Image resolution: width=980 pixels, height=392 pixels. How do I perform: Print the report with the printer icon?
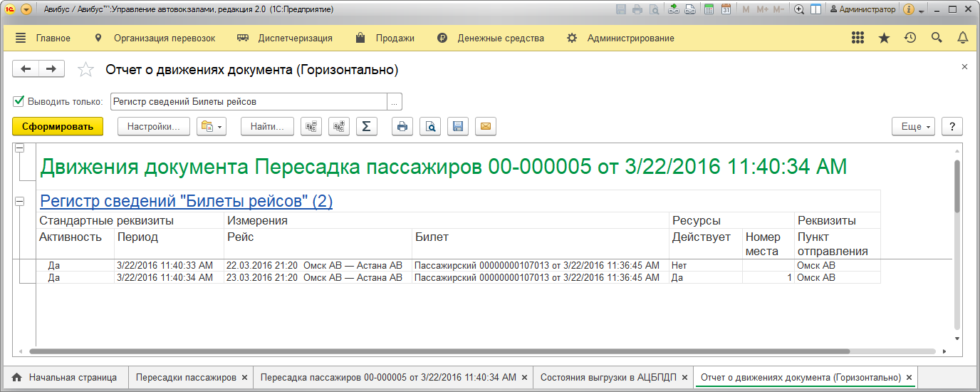tap(402, 127)
